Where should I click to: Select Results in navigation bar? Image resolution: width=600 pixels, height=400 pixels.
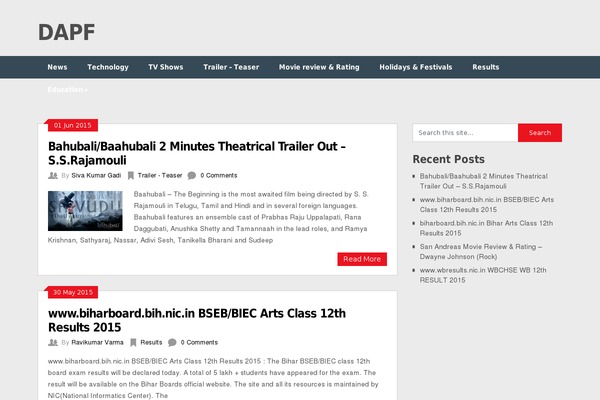coord(486,67)
